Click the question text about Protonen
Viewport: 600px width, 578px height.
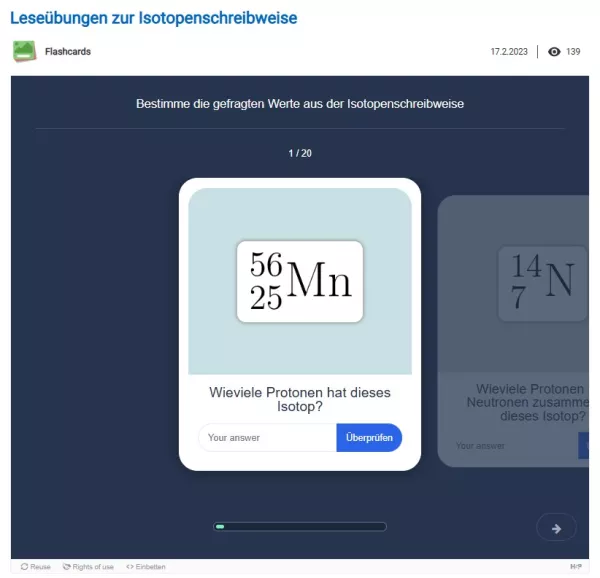(300, 400)
